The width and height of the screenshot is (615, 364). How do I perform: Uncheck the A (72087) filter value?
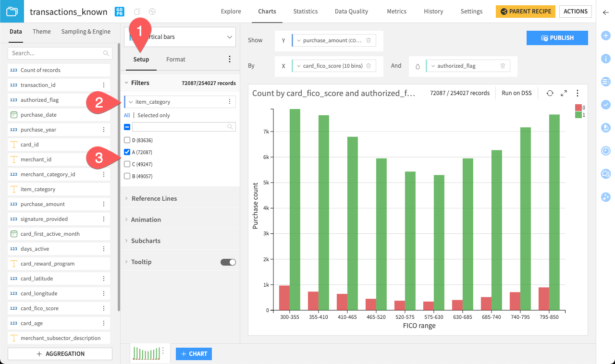click(127, 152)
